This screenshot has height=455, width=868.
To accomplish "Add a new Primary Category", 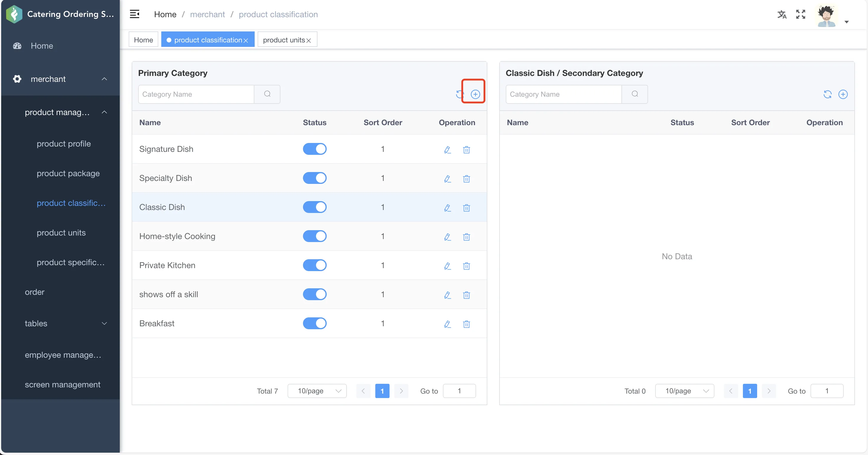I will (x=475, y=94).
